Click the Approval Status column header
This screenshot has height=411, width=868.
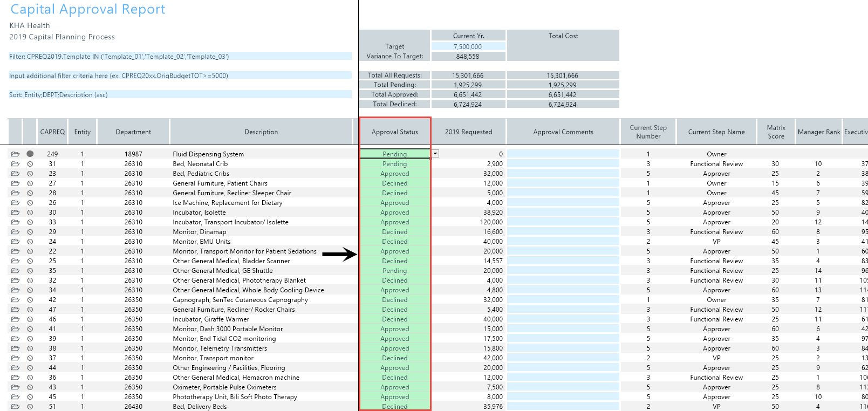pyautogui.click(x=395, y=132)
